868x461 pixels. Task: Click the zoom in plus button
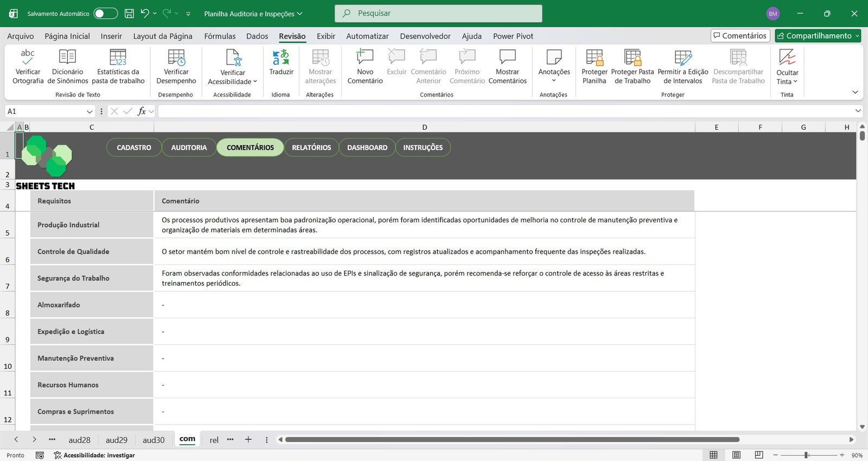pos(842,455)
